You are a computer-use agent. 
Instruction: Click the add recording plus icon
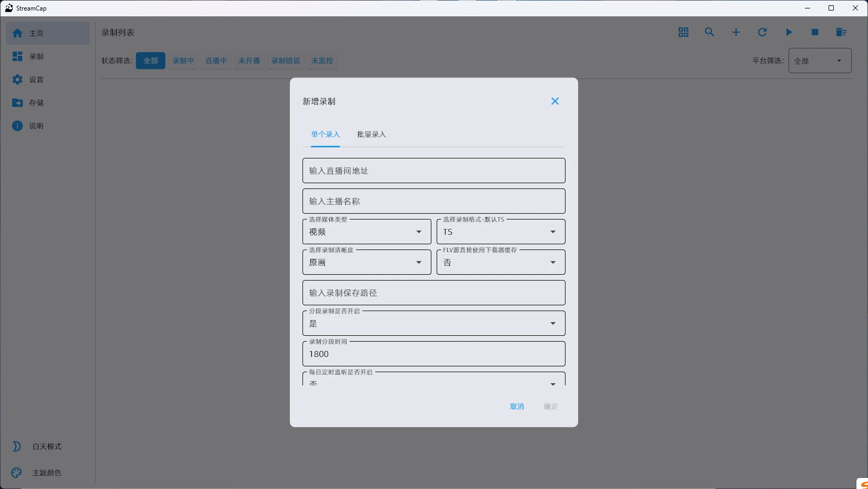pyautogui.click(x=735, y=32)
